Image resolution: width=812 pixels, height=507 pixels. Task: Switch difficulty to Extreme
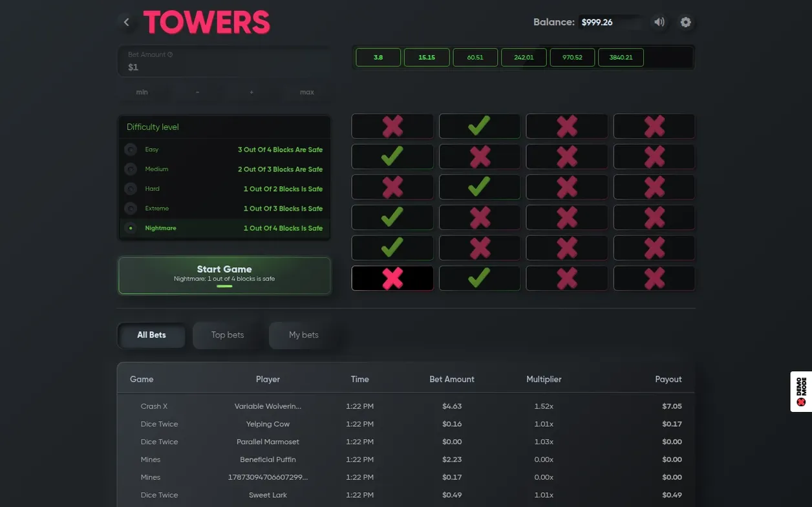pyautogui.click(x=224, y=208)
